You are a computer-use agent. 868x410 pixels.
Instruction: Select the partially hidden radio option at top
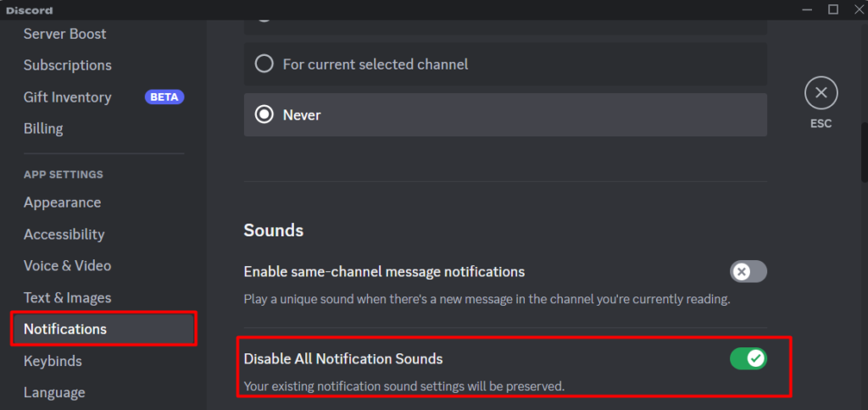505,26
